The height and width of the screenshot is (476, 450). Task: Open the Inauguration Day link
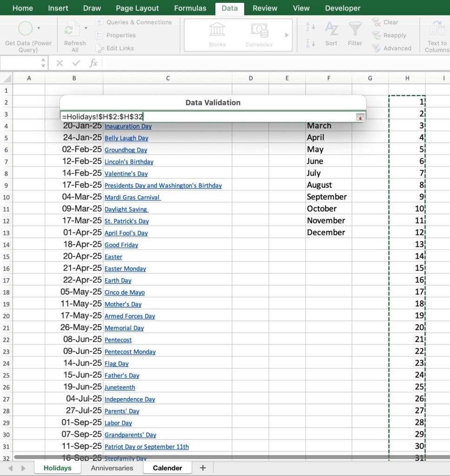(x=128, y=126)
